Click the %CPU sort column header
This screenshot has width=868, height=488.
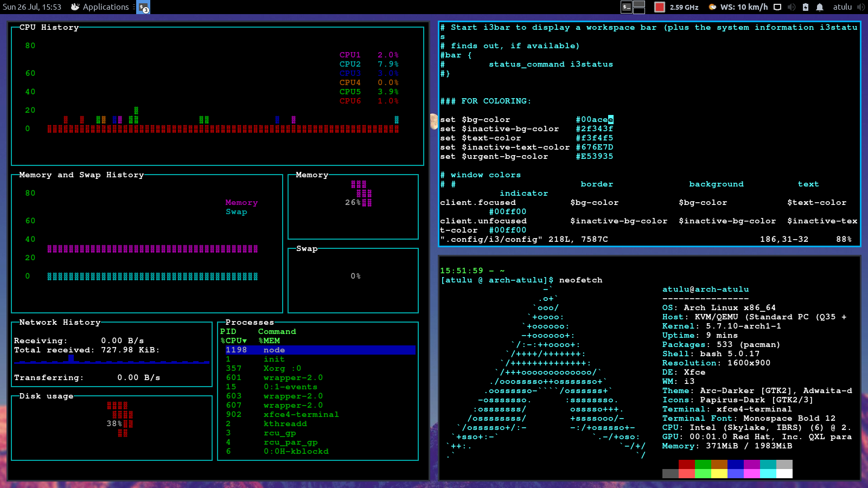pos(234,341)
